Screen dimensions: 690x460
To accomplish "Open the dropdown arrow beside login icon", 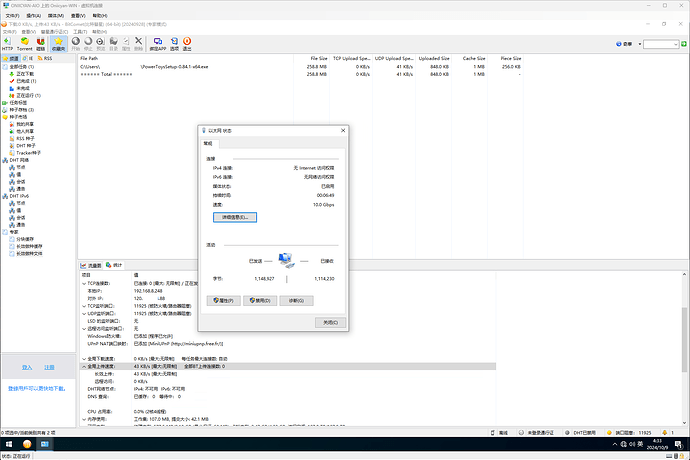I will 639,44.
